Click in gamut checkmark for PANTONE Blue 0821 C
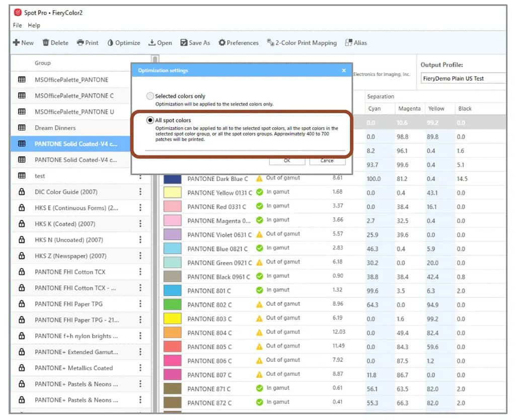Viewport: 515px width, 420px height. click(259, 248)
